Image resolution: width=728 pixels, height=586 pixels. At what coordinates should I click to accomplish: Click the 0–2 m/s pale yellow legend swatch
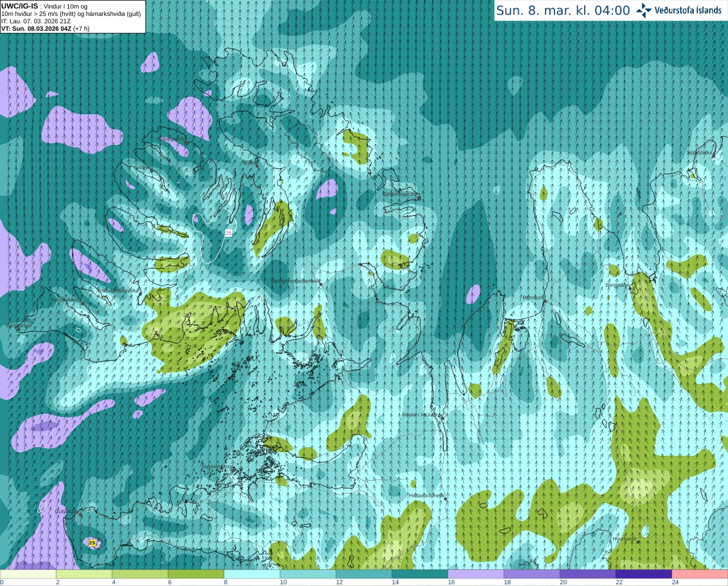point(28,574)
